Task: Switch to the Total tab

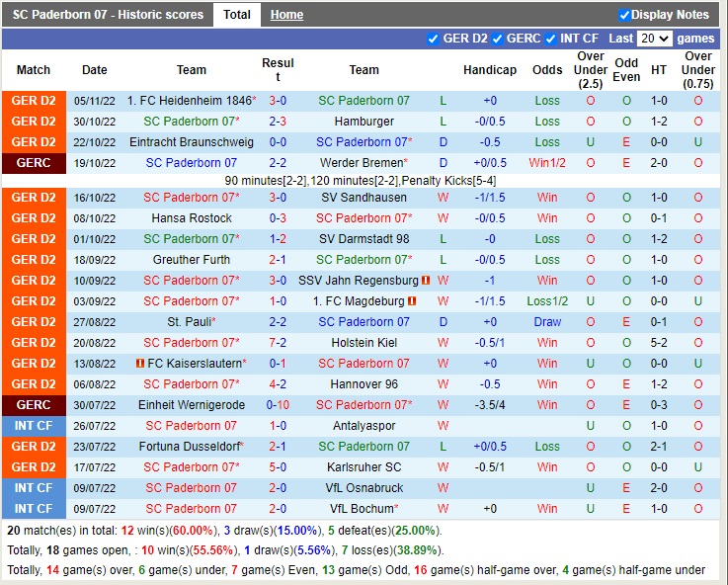Action: tap(237, 15)
